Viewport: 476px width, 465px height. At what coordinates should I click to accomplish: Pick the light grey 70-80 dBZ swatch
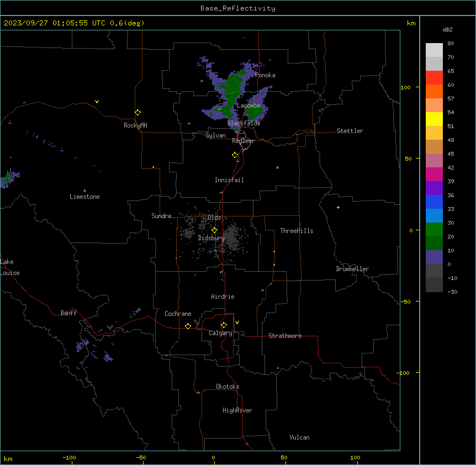click(x=434, y=50)
